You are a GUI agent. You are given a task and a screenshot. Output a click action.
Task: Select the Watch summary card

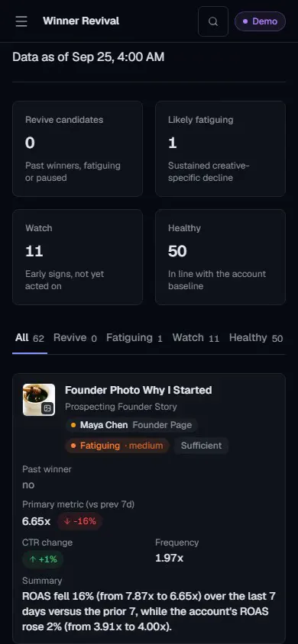coord(78,257)
